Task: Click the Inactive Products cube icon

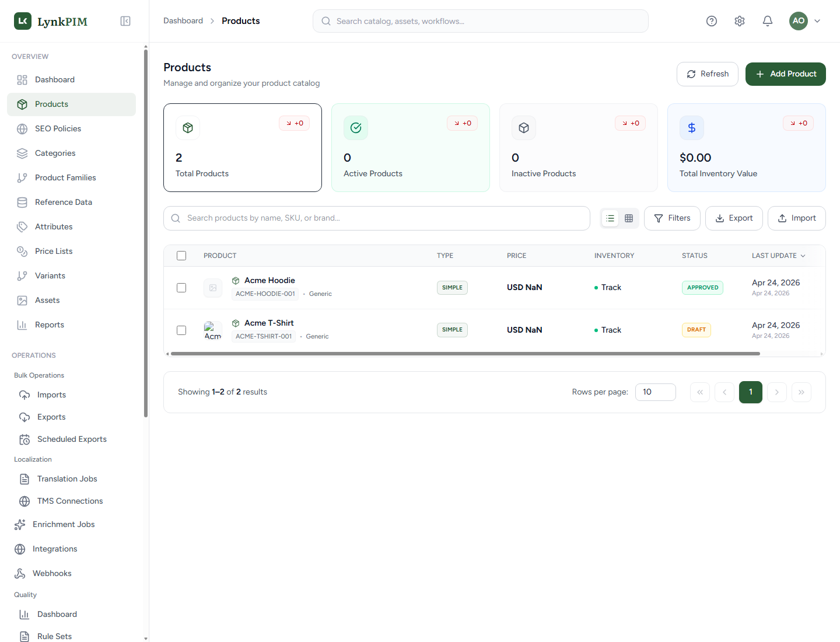Action: point(524,128)
